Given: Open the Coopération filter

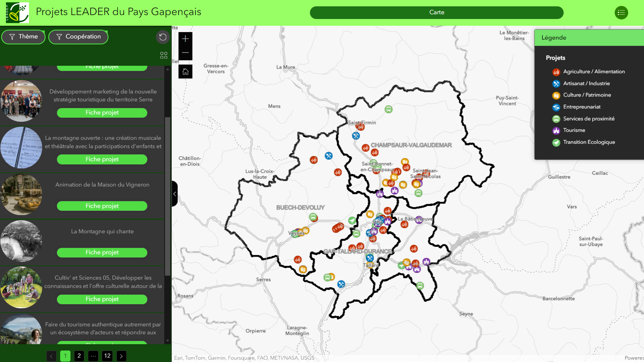Looking at the screenshot, I should click(x=78, y=37).
